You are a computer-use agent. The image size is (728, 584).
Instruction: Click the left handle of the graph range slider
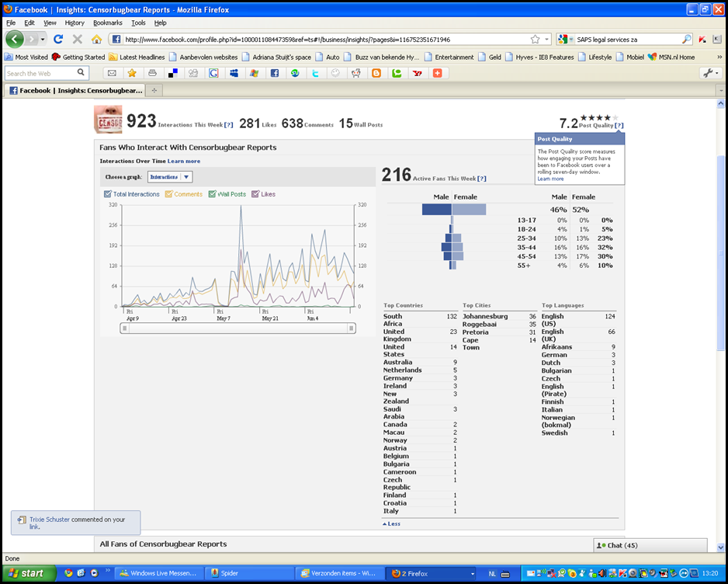(124, 328)
